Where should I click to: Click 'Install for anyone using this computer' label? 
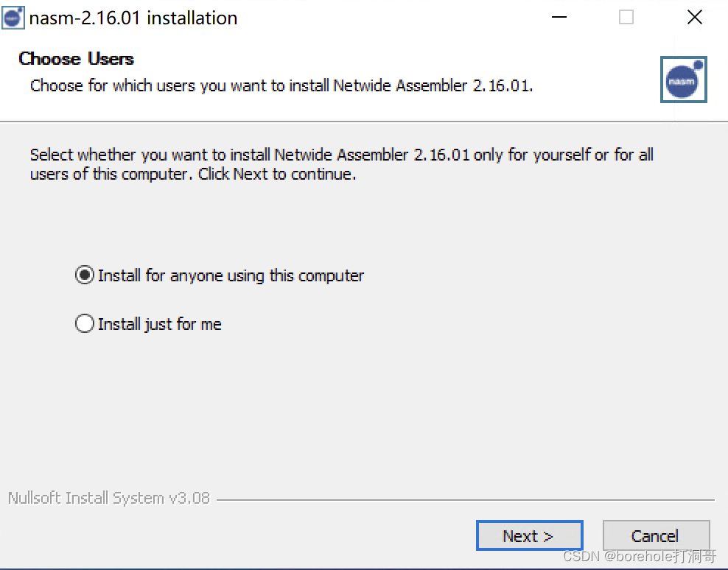231,275
